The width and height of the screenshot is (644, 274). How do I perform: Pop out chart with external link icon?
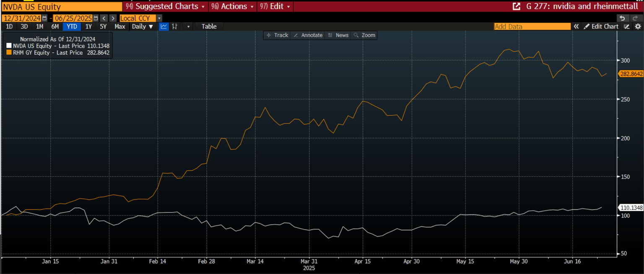tap(517, 7)
